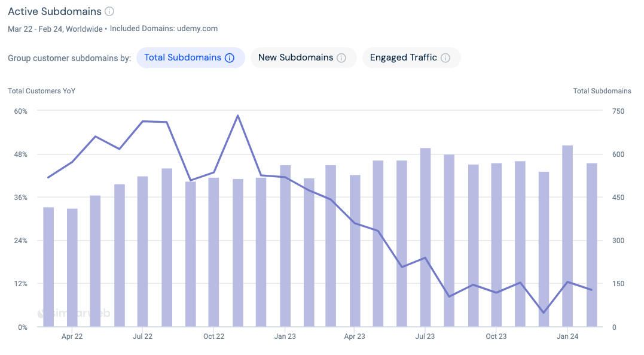Click info icon inside New Subdomains pill
Image resolution: width=644 pixels, height=355 pixels.
(x=341, y=58)
